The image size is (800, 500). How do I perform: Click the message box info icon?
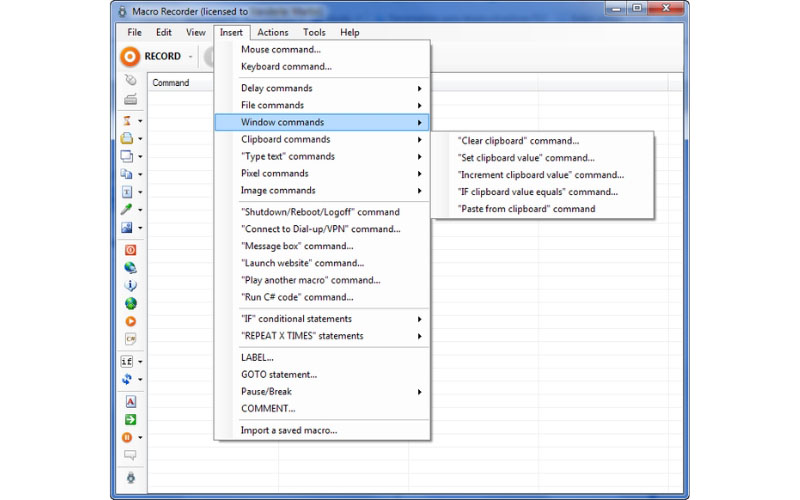[131, 286]
